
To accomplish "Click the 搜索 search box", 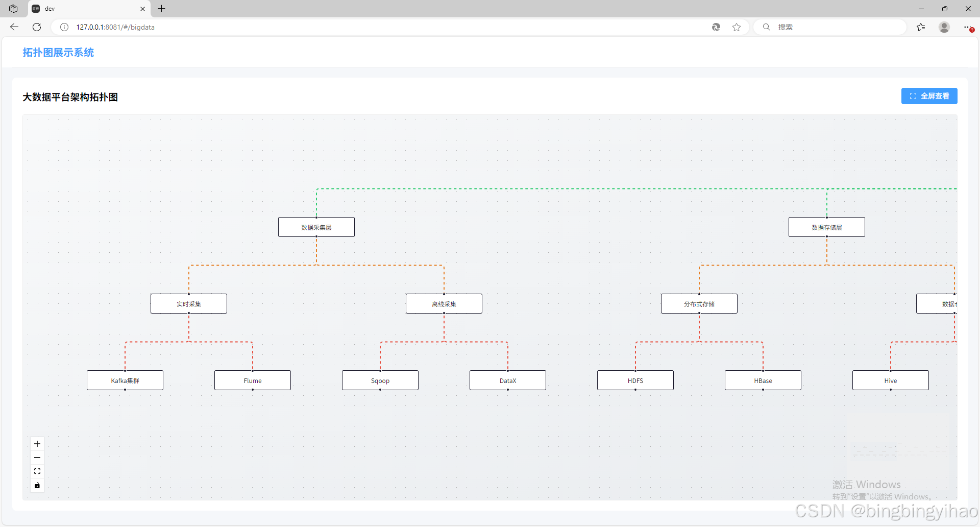I will [830, 27].
